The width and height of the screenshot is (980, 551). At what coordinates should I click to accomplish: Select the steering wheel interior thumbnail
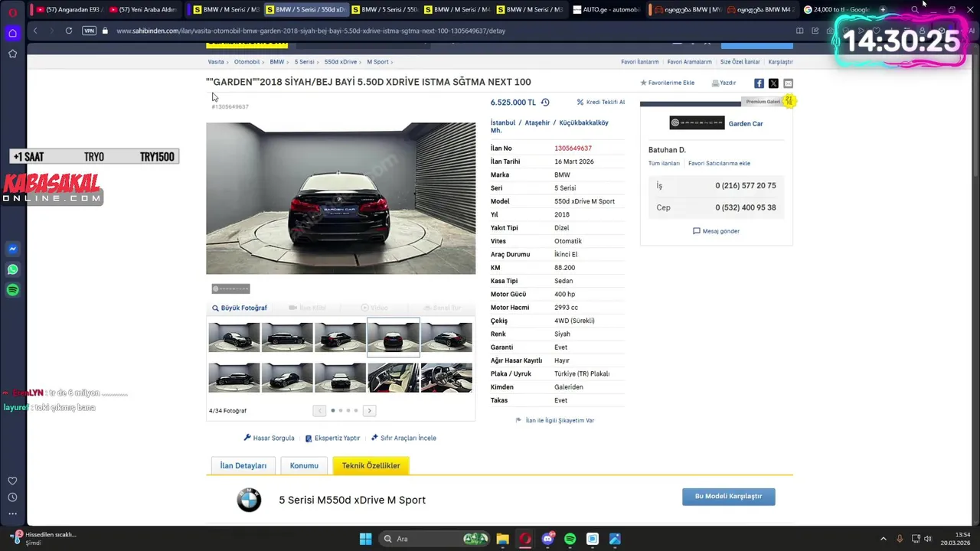446,377
